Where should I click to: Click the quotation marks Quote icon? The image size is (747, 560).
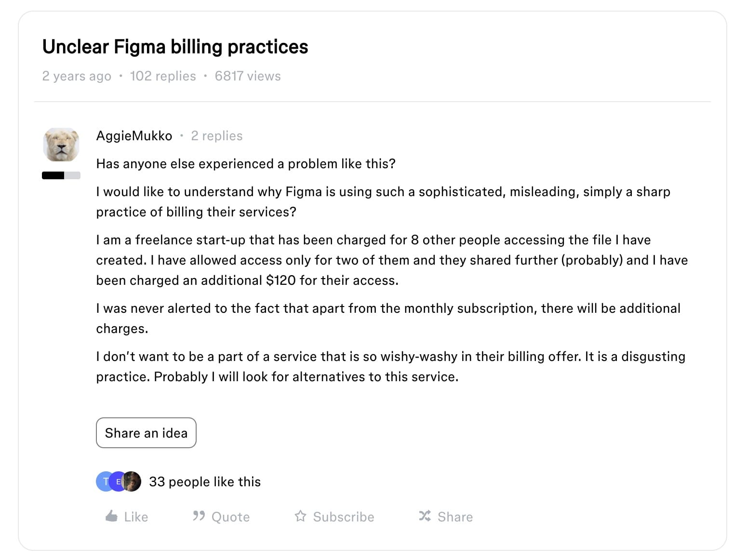point(198,516)
